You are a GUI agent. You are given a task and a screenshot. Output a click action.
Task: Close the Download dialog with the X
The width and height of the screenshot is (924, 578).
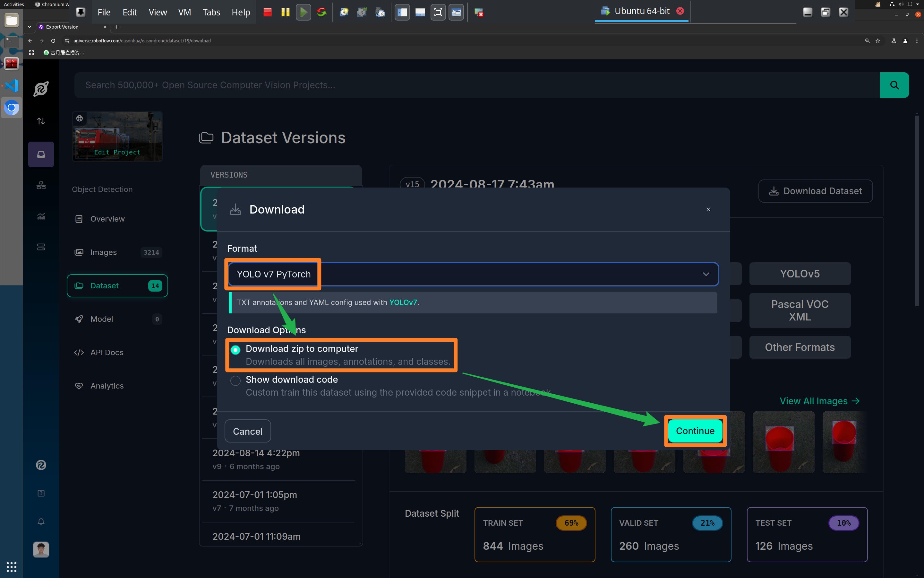click(x=708, y=209)
